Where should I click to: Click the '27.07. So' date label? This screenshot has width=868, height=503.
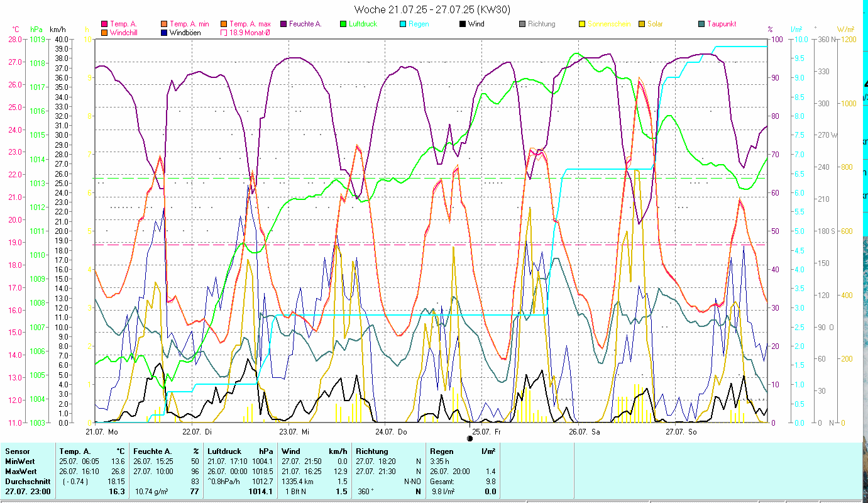(681, 432)
